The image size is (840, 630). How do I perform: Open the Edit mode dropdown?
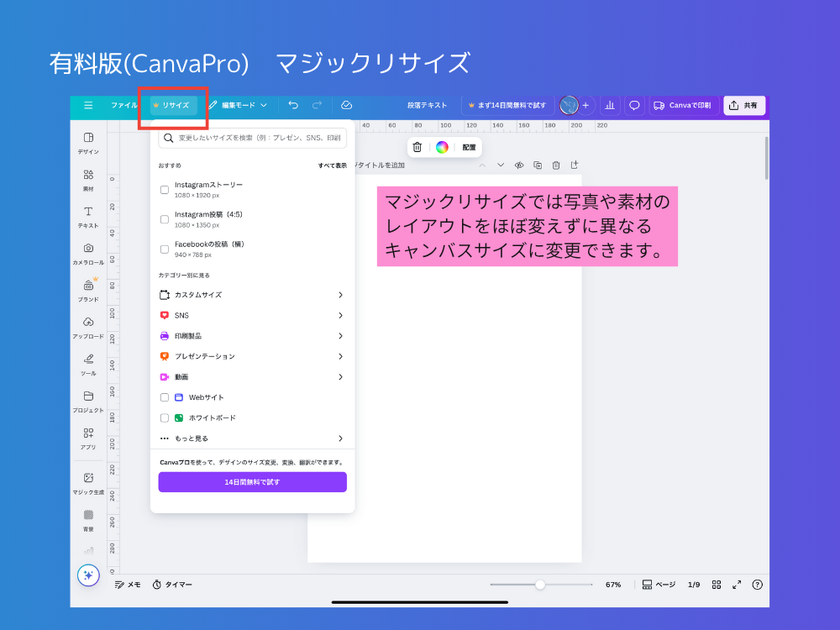coord(238,105)
